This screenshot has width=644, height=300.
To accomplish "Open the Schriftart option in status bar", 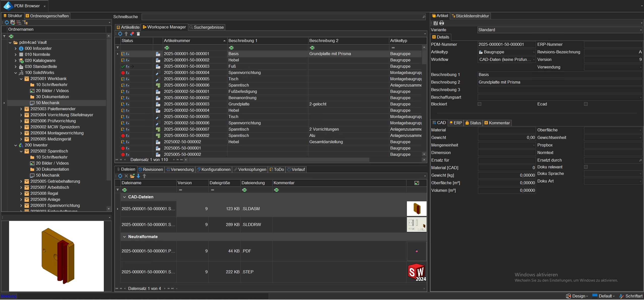I will 631,296.
